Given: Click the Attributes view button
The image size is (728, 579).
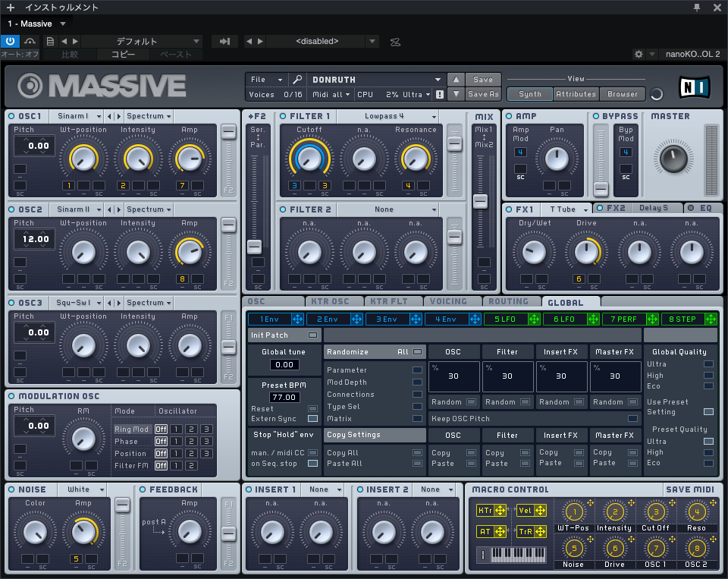Looking at the screenshot, I should click(576, 94).
